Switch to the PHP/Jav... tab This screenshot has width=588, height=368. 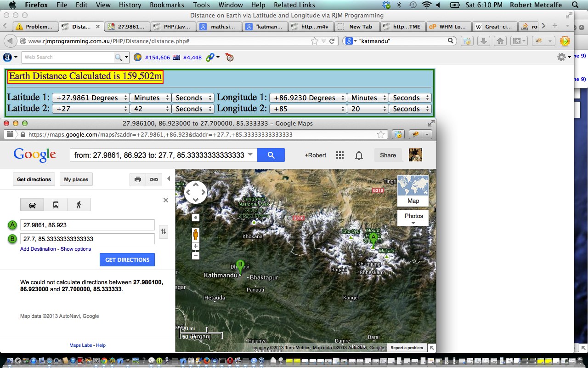click(173, 26)
